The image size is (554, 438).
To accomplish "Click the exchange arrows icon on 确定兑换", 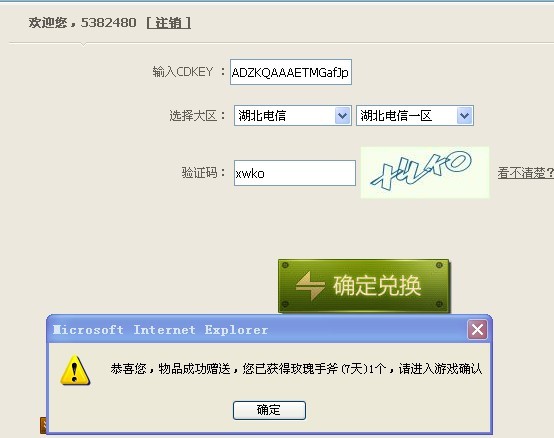I will pos(310,286).
